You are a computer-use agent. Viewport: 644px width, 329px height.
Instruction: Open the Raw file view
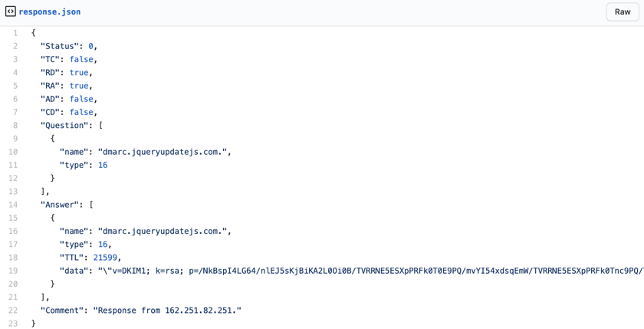click(x=622, y=12)
